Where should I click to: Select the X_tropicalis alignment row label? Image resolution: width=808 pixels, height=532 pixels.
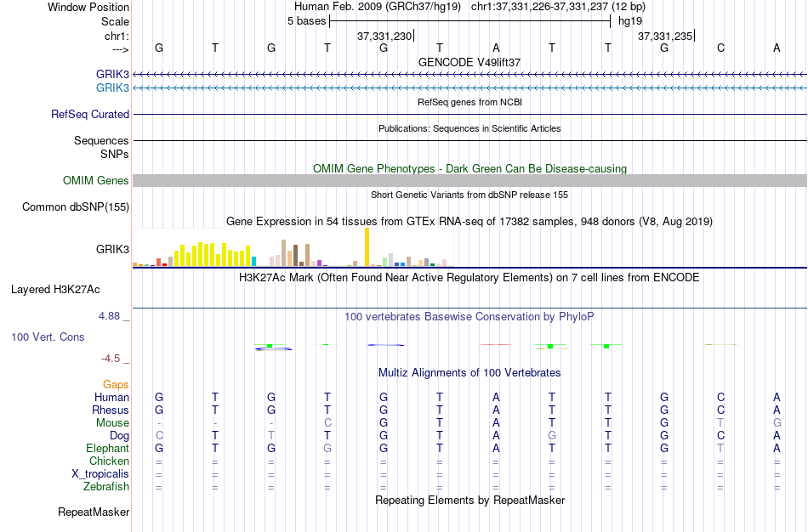pos(100,474)
